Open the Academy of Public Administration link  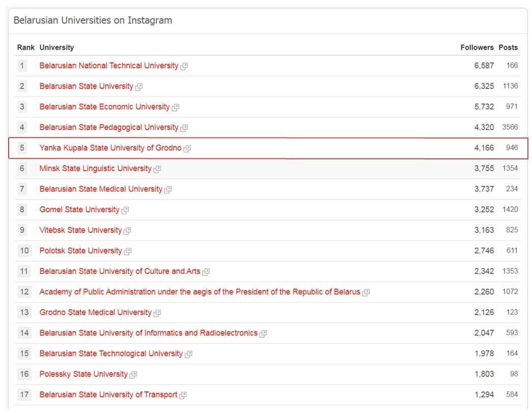point(200,292)
